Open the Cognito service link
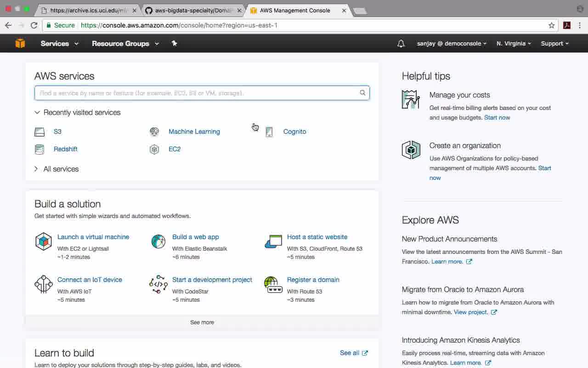Image resolution: width=588 pixels, height=368 pixels. click(x=295, y=132)
